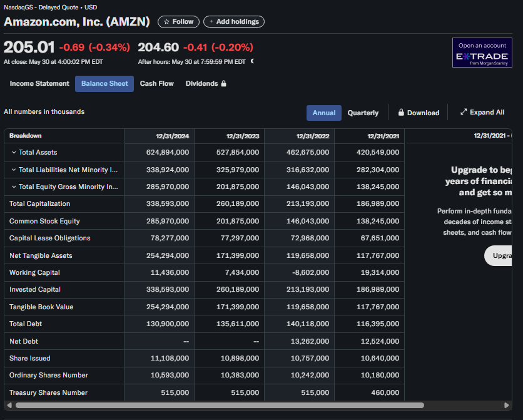Viewport: 523px width, 420px height.
Task: Click the star icon in Follow button
Action: [167, 22]
